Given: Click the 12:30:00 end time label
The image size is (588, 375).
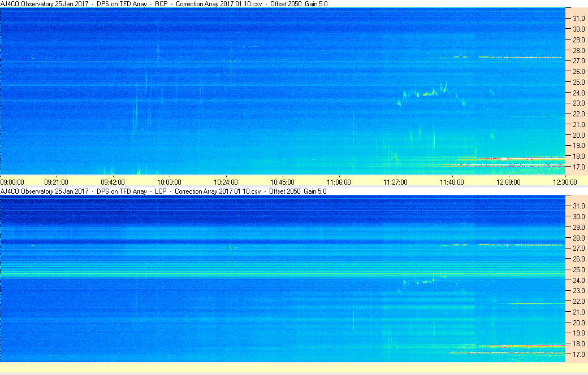Looking at the screenshot, I should 565,182.
